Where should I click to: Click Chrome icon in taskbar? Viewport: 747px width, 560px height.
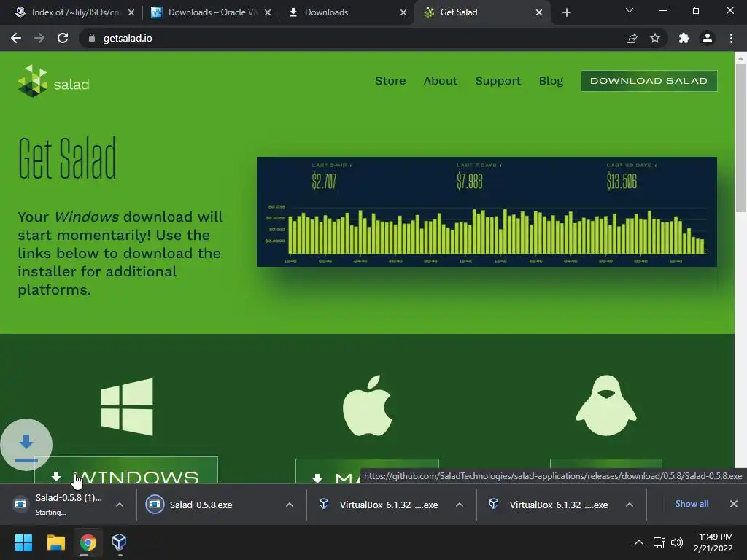click(88, 542)
